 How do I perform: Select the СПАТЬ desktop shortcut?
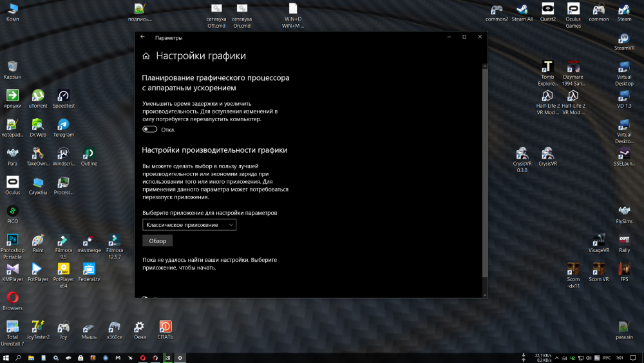166,330
